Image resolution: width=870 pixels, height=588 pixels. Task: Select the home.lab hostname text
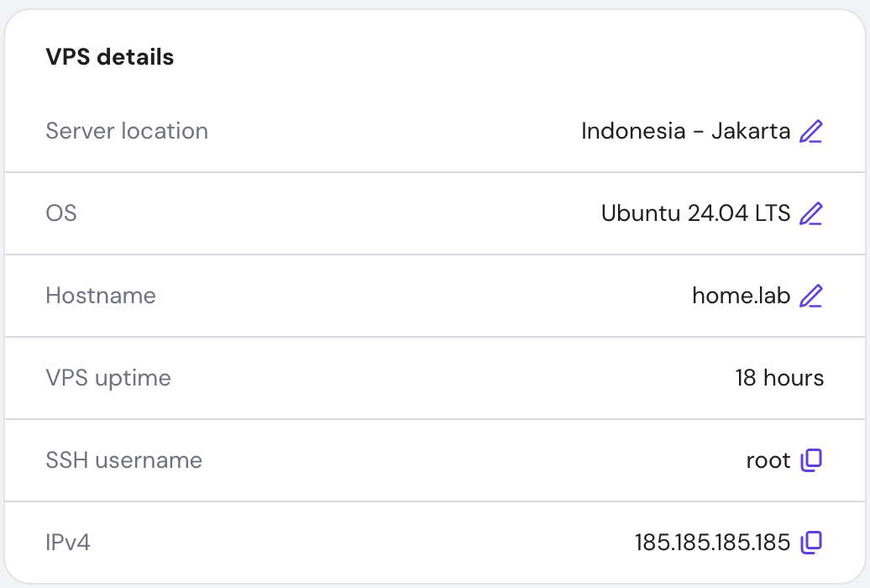coord(741,296)
